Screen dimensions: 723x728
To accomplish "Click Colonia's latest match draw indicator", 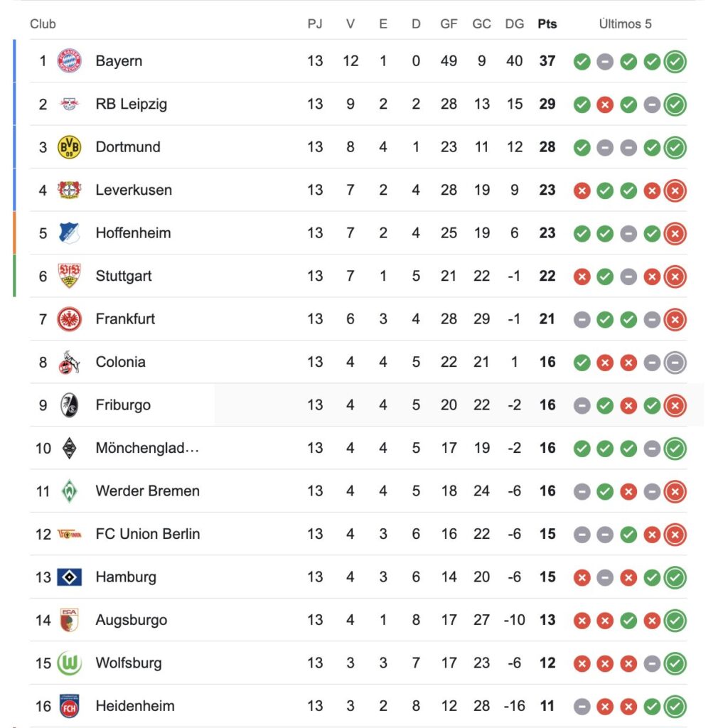I will (x=675, y=363).
